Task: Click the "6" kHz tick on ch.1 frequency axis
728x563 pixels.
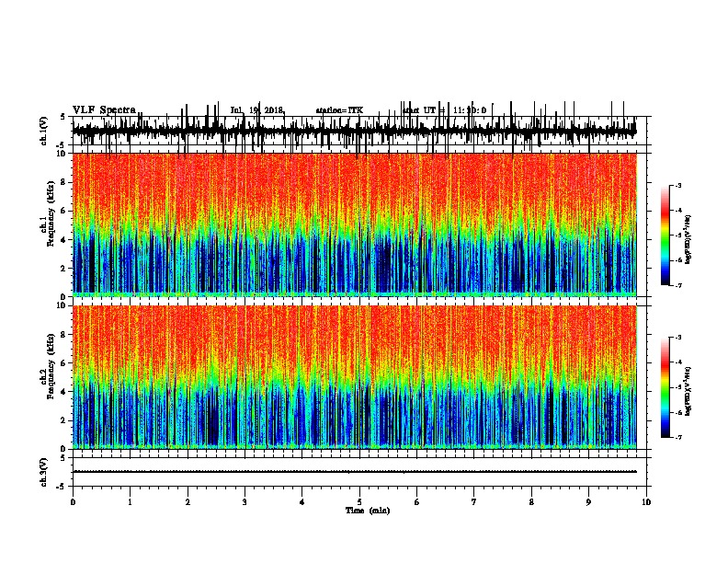Action: [64, 211]
